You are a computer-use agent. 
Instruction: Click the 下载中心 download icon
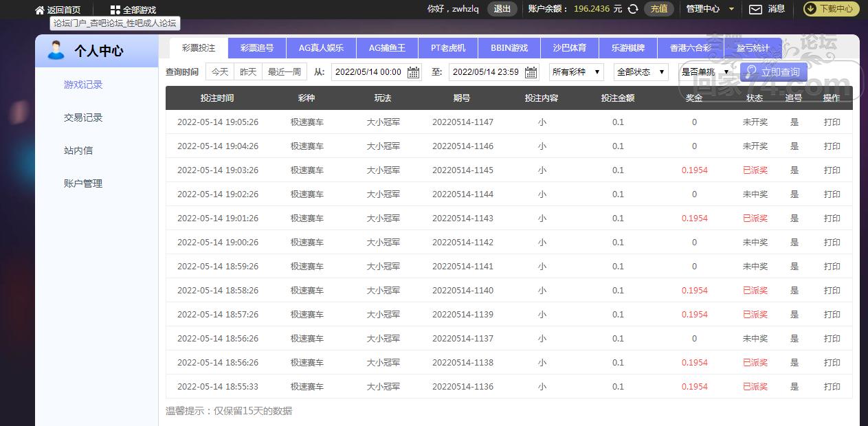[x=810, y=10]
